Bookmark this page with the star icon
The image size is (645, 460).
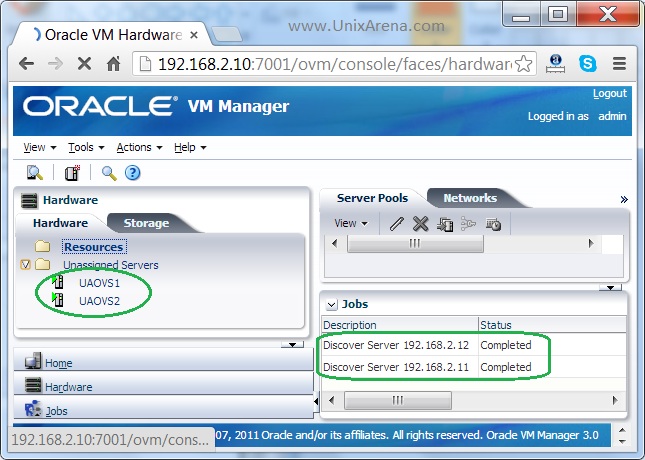tap(523, 64)
